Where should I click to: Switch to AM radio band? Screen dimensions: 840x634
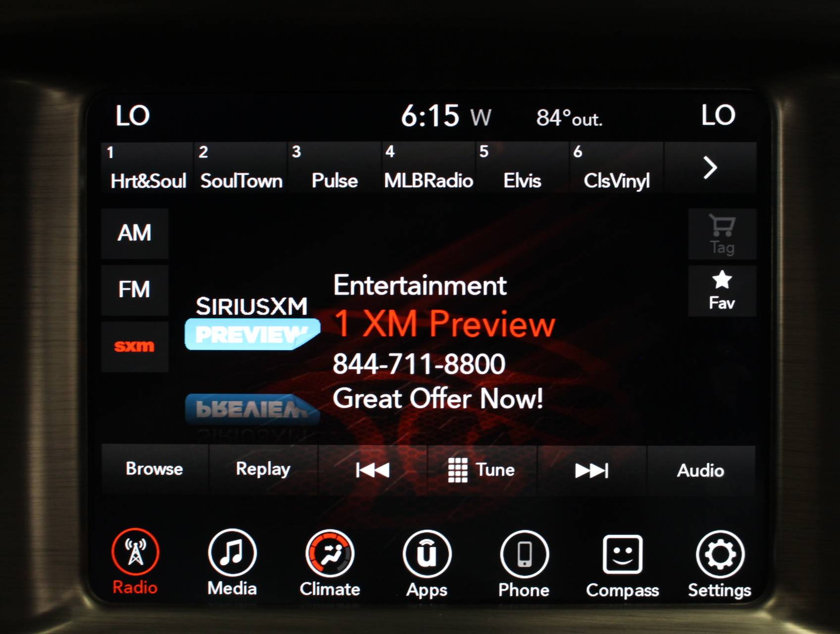tap(134, 233)
